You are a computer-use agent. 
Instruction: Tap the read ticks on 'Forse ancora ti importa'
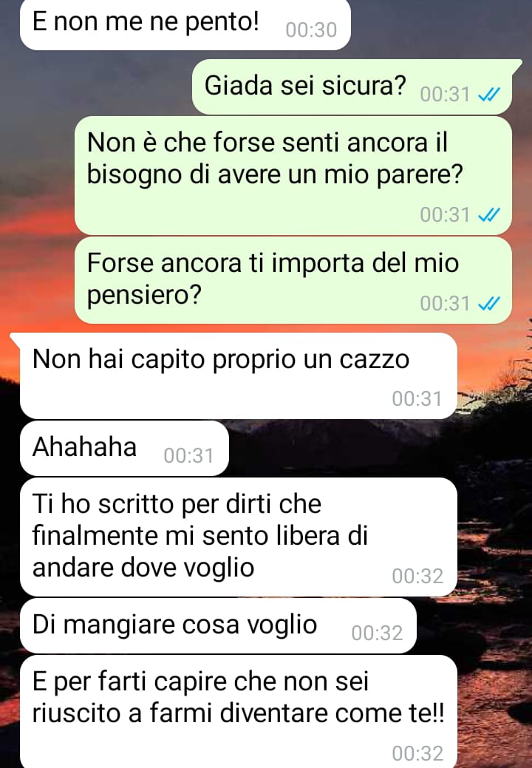point(489,304)
